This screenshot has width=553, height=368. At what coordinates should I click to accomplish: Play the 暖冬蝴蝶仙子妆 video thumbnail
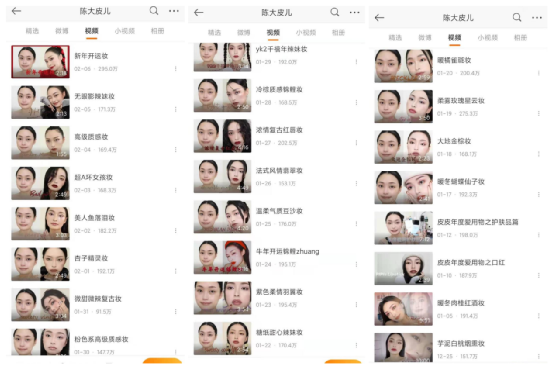(x=403, y=187)
